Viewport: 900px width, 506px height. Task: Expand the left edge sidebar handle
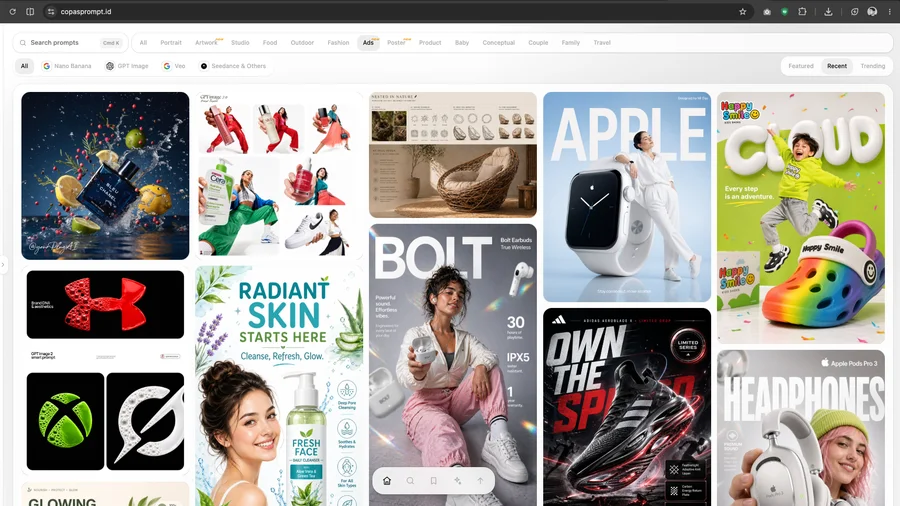click(3, 264)
